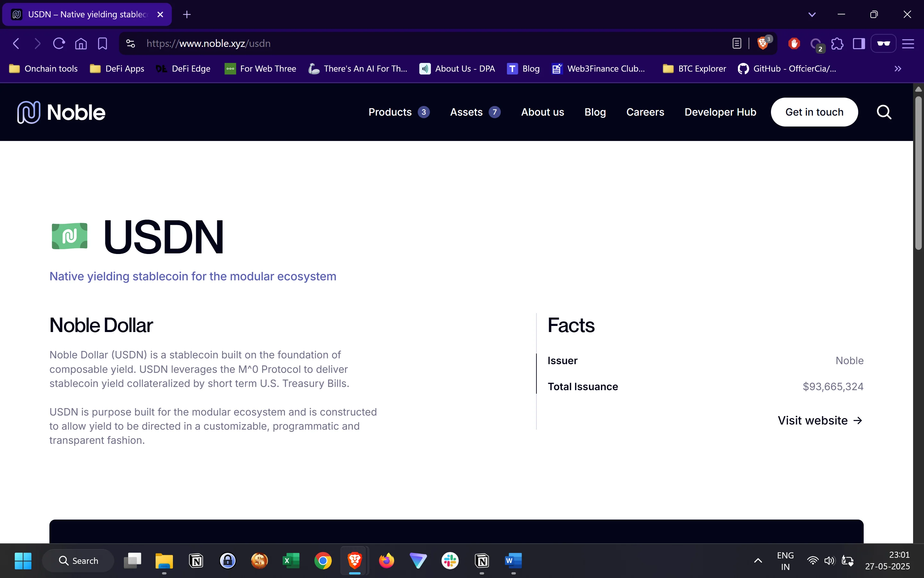Toggle the browser sidebar panel icon

pos(859,44)
